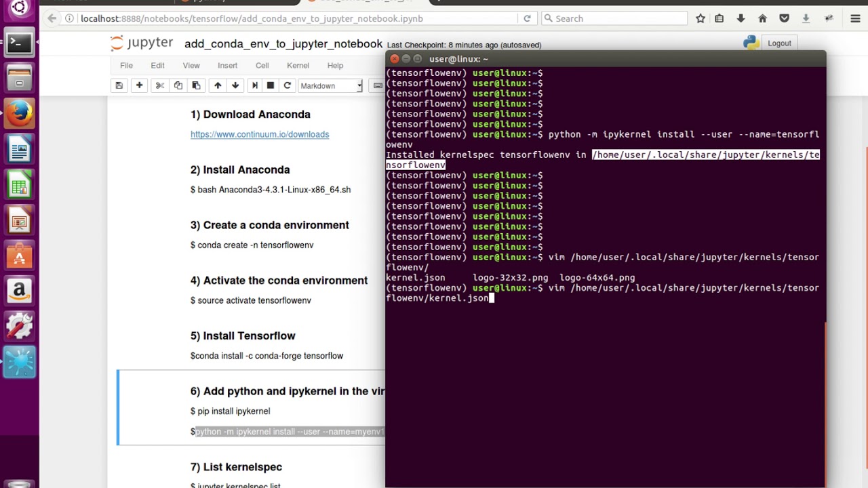
Task: Show site information icon in address bar
Action: pyautogui.click(x=70, y=18)
